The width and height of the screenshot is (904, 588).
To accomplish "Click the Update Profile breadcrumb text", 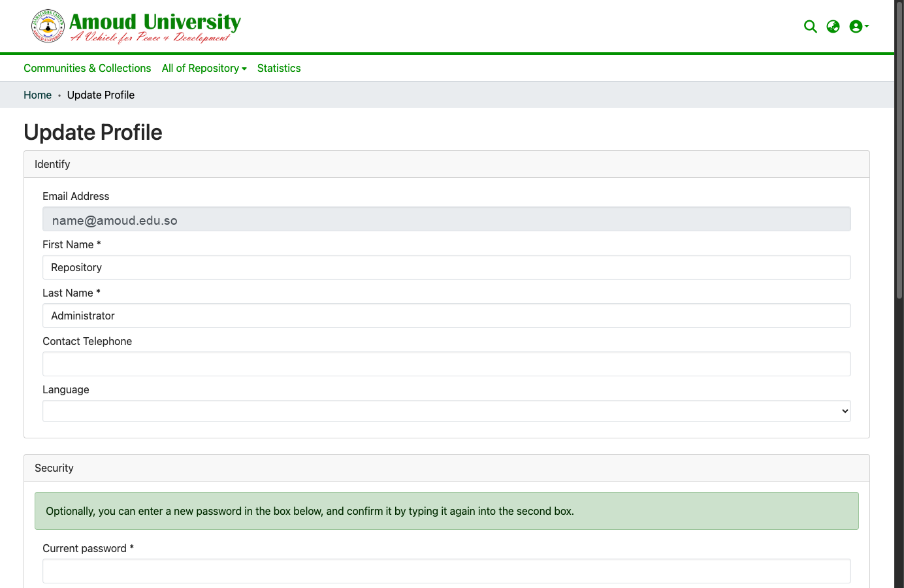I will tap(101, 95).
